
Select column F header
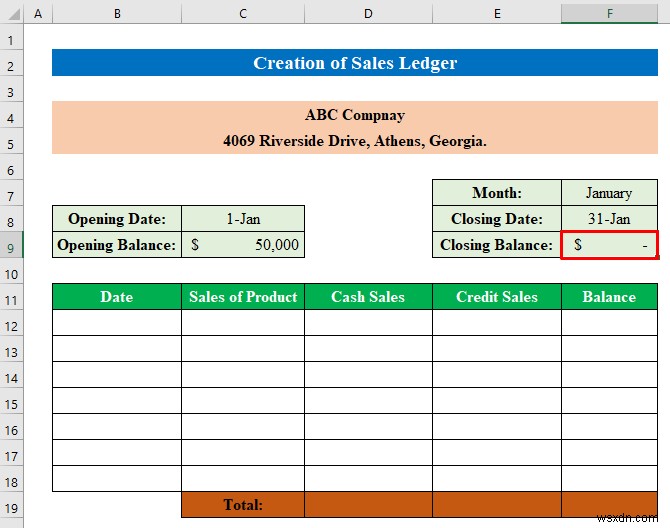click(x=609, y=14)
